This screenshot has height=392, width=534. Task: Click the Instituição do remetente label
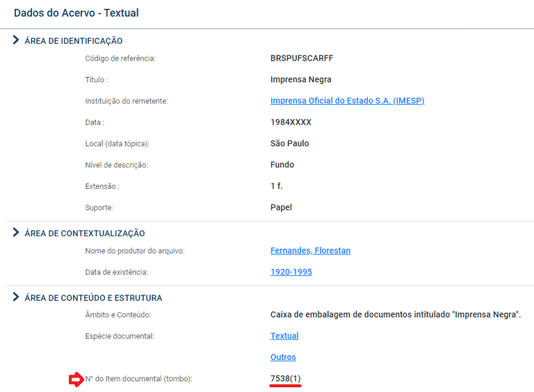(127, 101)
